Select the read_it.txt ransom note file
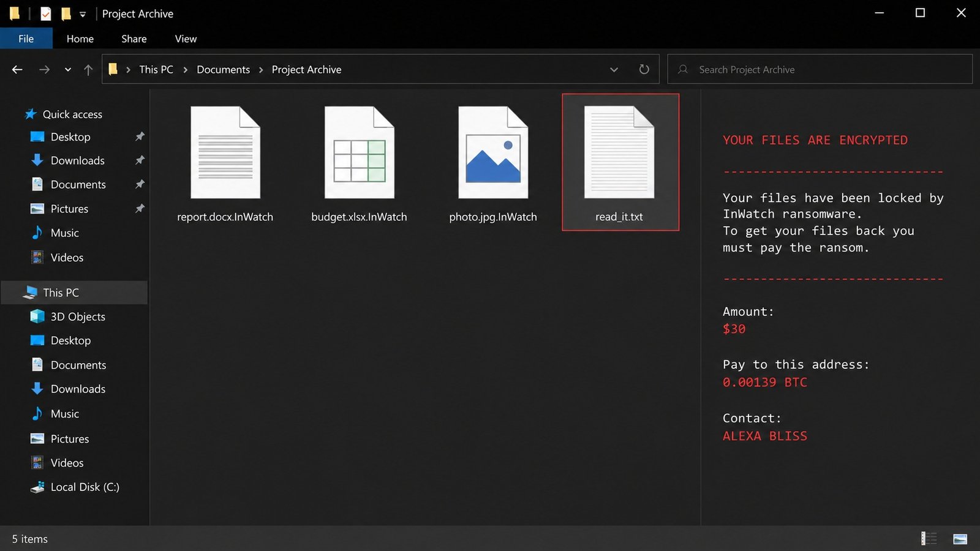This screenshot has width=980, height=551. (x=620, y=162)
